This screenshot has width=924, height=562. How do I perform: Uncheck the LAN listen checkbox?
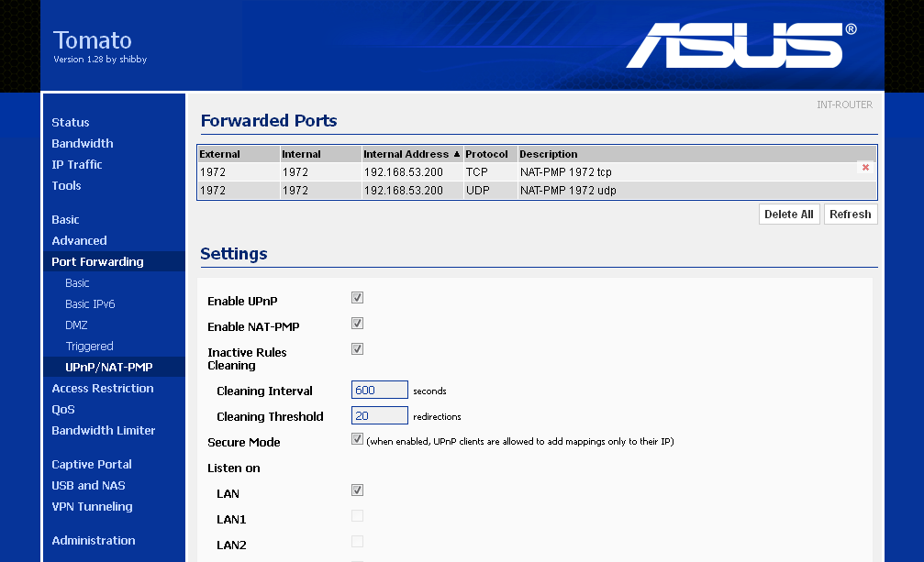click(357, 490)
